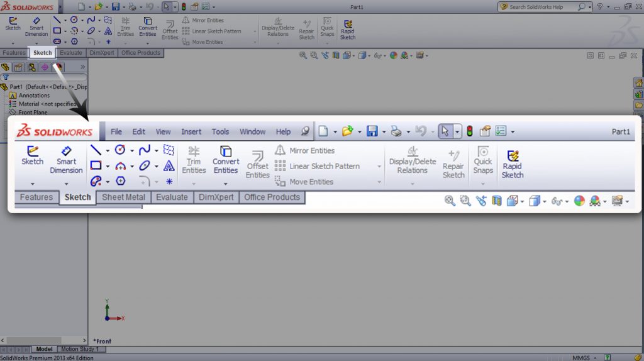Open the ConfigurationManager tab in the left panel
The height and width of the screenshot is (361, 644).
[x=31, y=67]
